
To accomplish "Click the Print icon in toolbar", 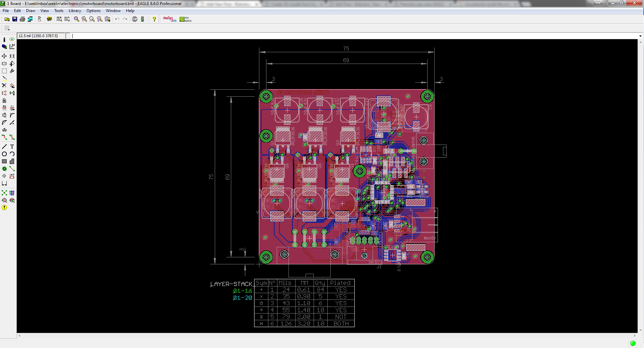I will pyautogui.click(x=22, y=19).
